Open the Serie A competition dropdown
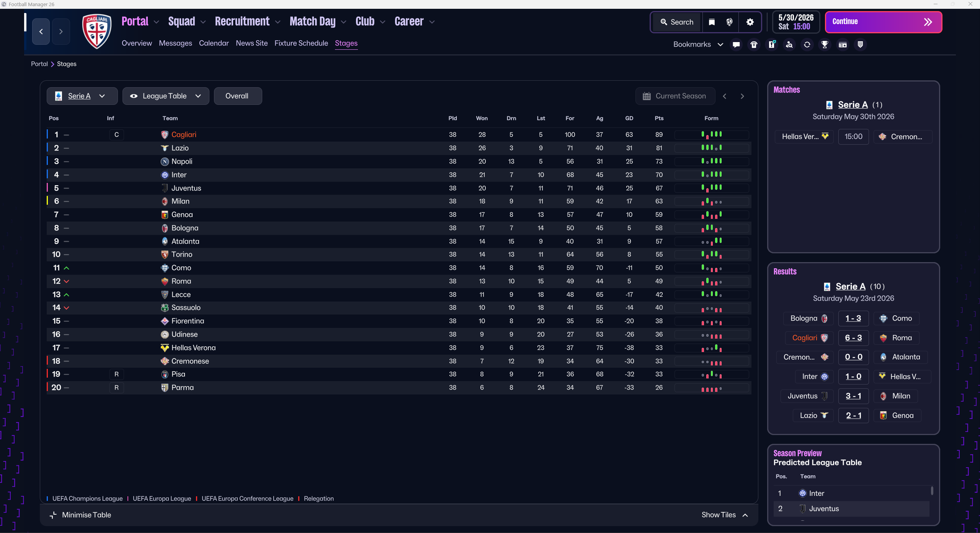Viewport: 980px width, 533px height. click(x=82, y=96)
